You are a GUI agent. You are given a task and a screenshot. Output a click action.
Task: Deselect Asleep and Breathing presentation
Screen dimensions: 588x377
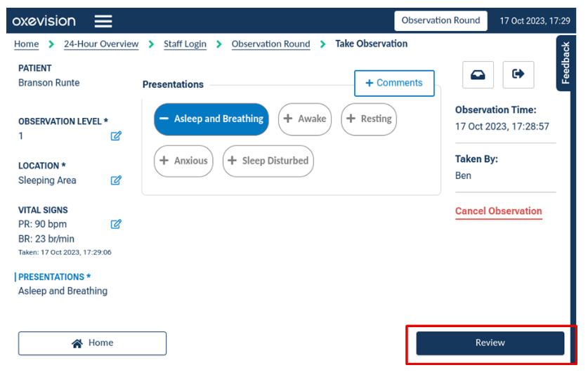[211, 119]
